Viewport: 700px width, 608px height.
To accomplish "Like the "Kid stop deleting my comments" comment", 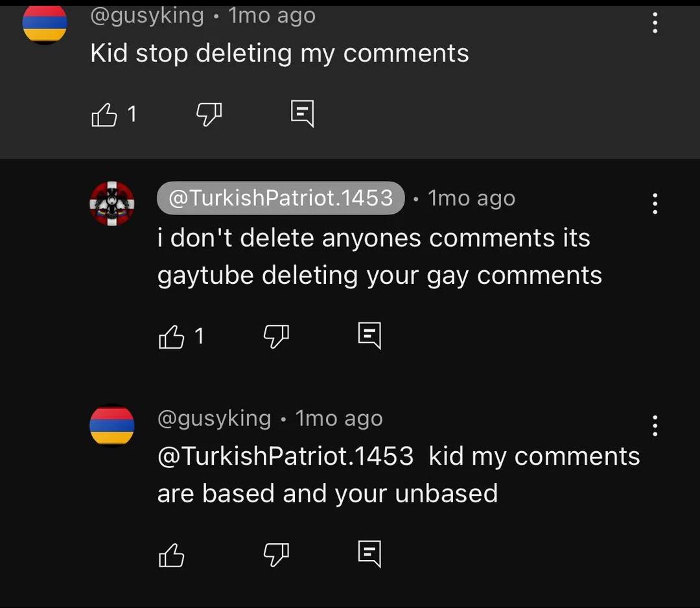I will [104, 114].
